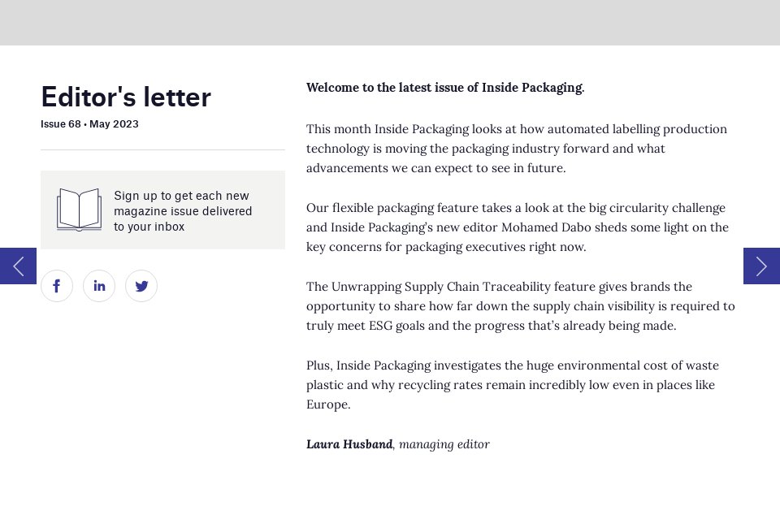This screenshot has width=780, height=532.
Task: Share the editor's letter on Facebook
Action: (57, 286)
